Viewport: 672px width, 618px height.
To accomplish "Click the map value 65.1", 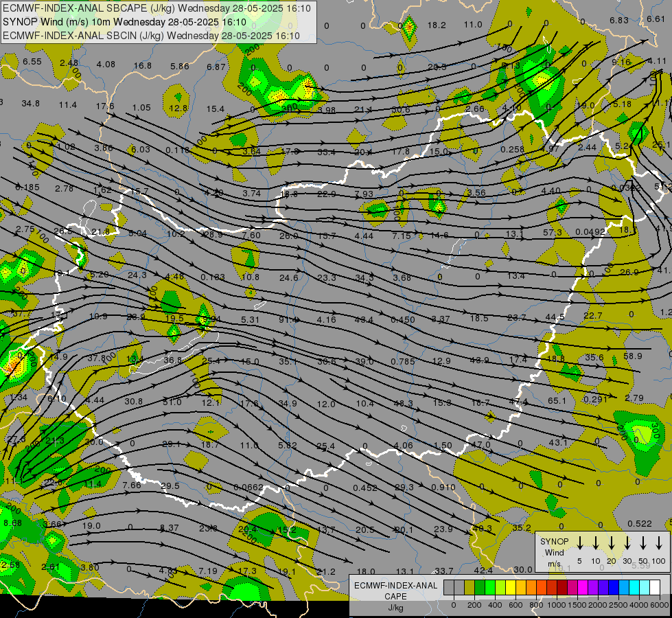I will coord(557,400).
